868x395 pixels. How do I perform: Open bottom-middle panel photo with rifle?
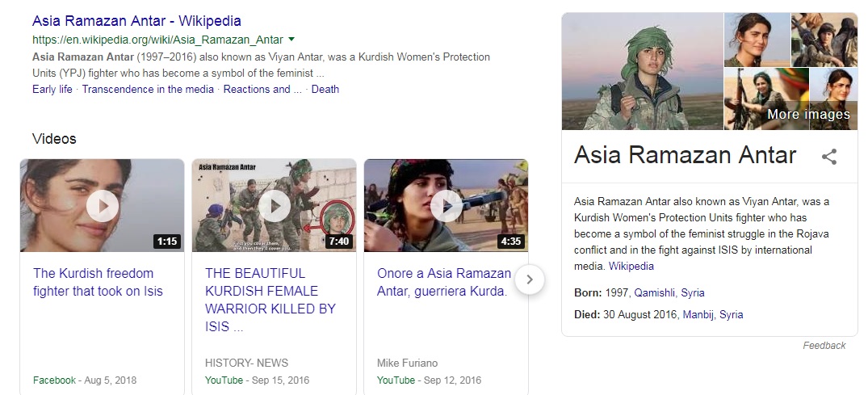(766, 99)
